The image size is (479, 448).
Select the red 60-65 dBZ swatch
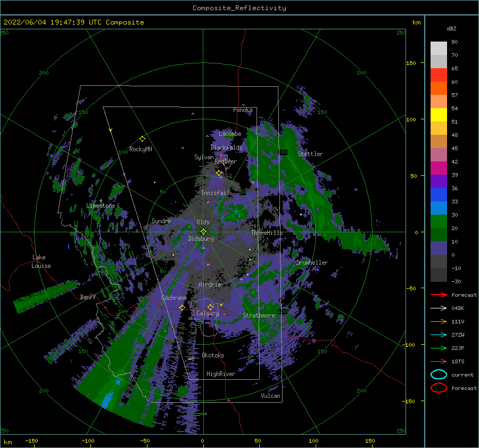(439, 75)
